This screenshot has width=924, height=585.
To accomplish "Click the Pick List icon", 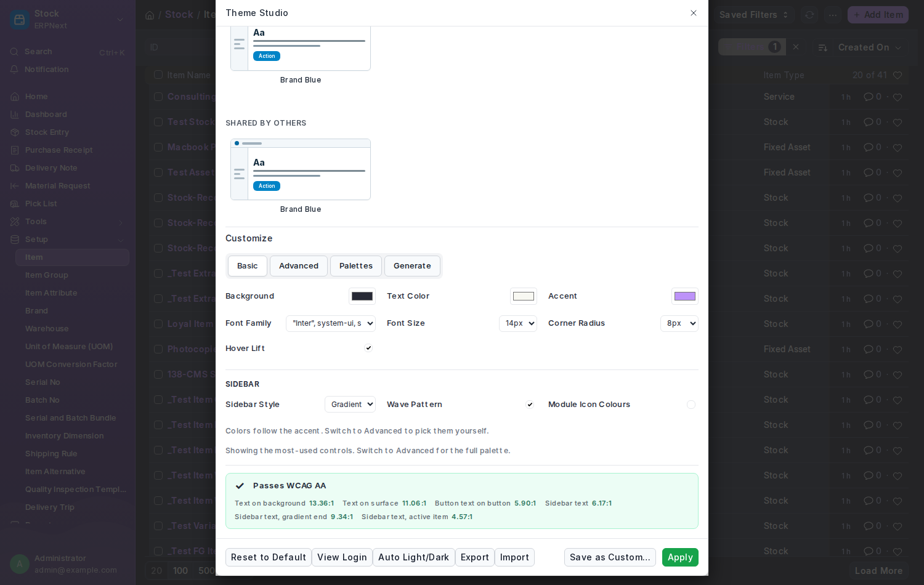I will coord(15,204).
